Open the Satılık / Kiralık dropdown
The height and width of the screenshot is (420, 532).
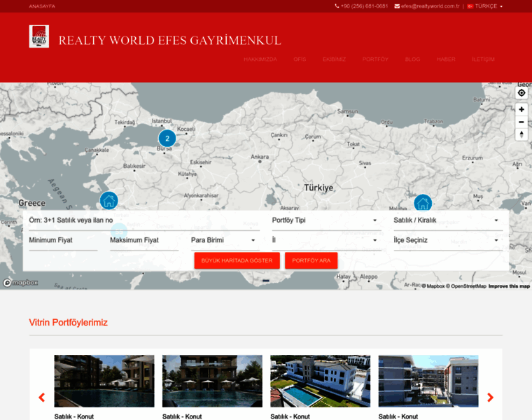(x=448, y=220)
